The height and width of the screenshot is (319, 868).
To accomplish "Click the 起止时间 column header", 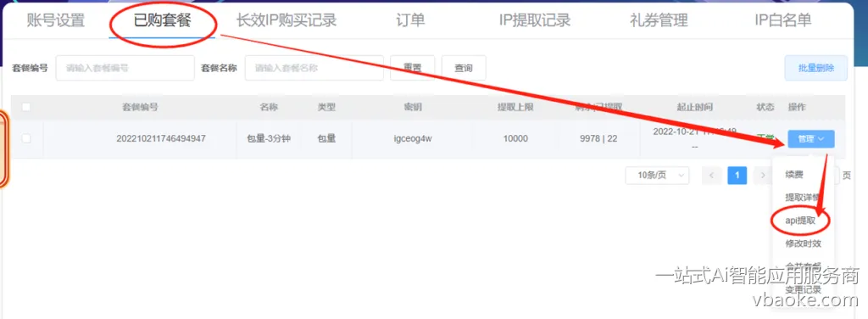I will pyautogui.click(x=695, y=107).
